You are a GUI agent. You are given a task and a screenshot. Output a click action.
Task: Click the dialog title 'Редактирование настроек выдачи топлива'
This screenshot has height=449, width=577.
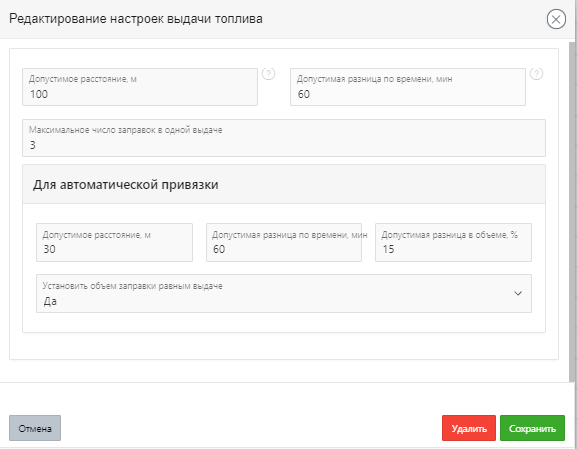pos(136,19)
